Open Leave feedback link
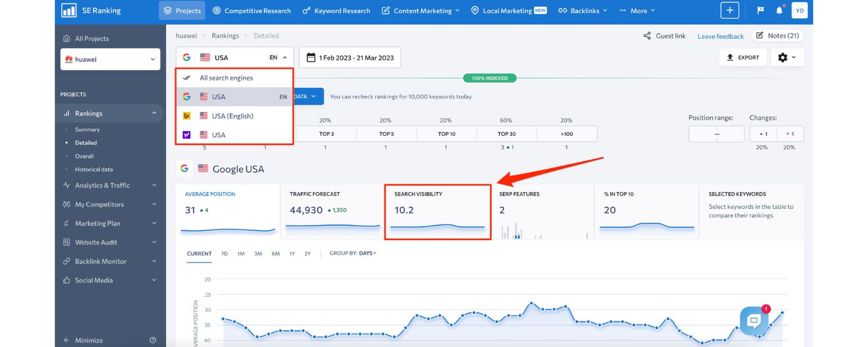Viewport: 868px width, 347px height. 720,36
